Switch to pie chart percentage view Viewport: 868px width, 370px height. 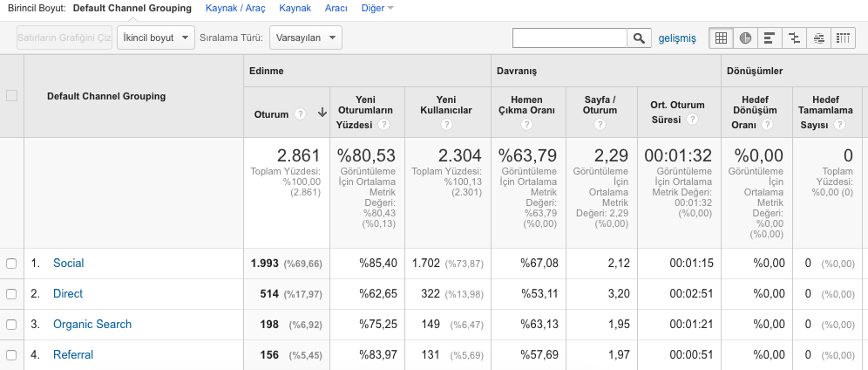coord(746,38)
